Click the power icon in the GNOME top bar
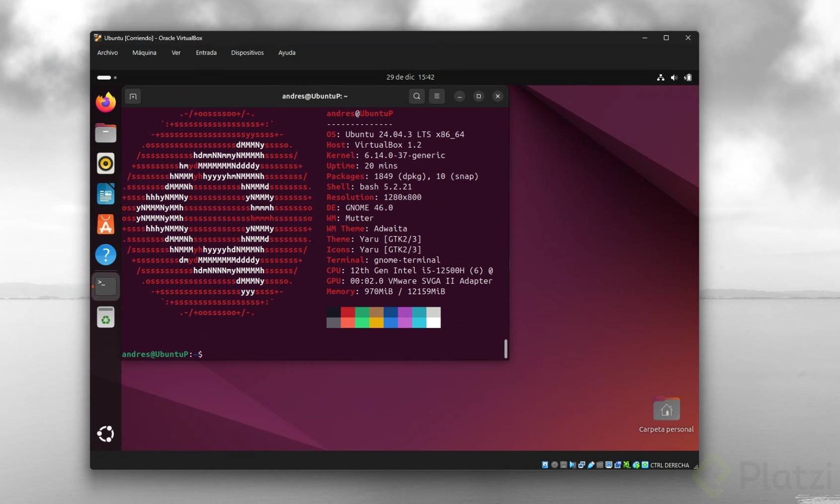Screen dimensions: 840x504 [x=687, y=78]
